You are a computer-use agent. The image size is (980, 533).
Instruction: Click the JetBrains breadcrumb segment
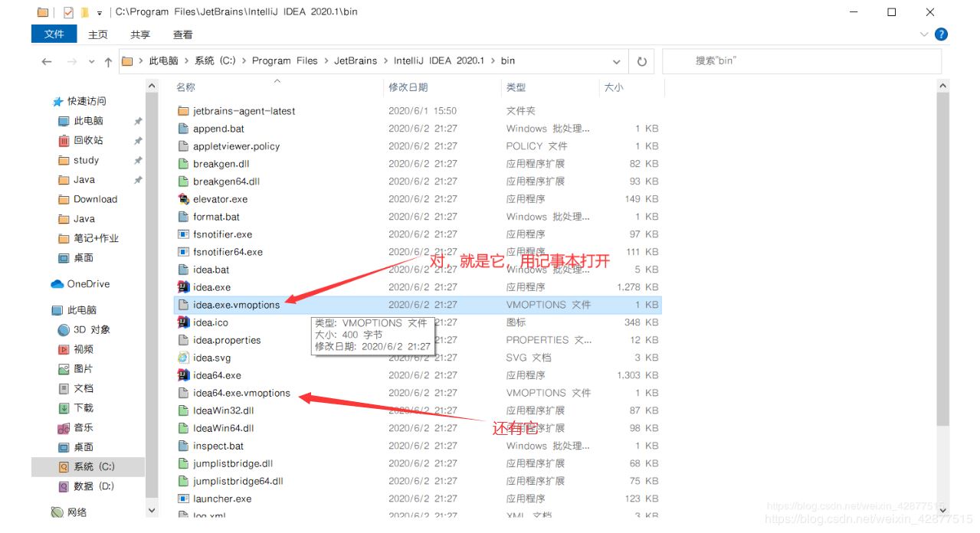(x=355, y=60)
